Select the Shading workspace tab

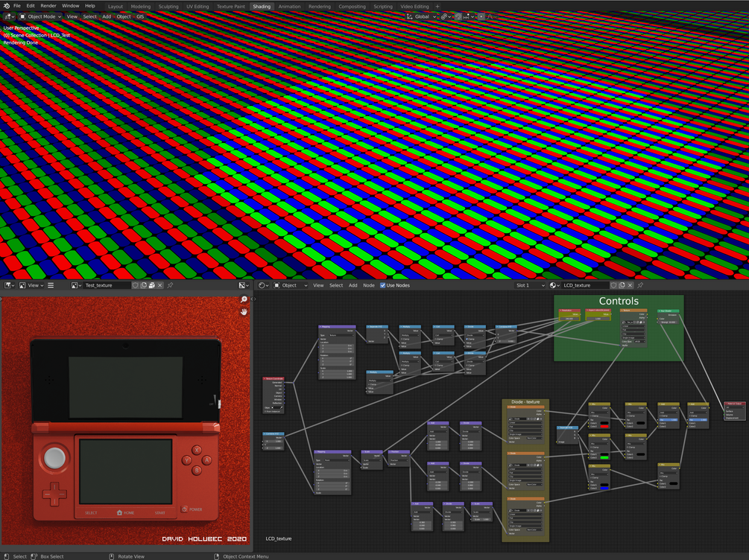click(x=262, y=7)
